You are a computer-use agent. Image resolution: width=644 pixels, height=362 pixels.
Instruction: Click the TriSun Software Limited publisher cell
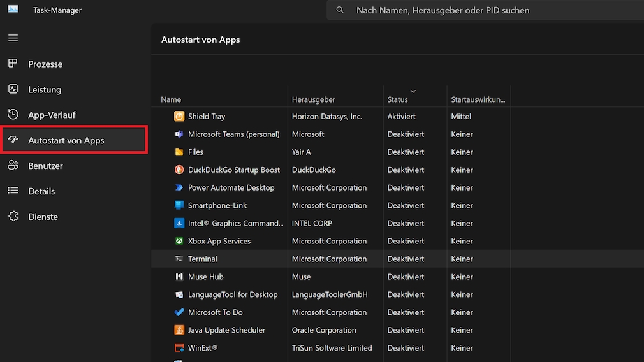click(332, 347)
